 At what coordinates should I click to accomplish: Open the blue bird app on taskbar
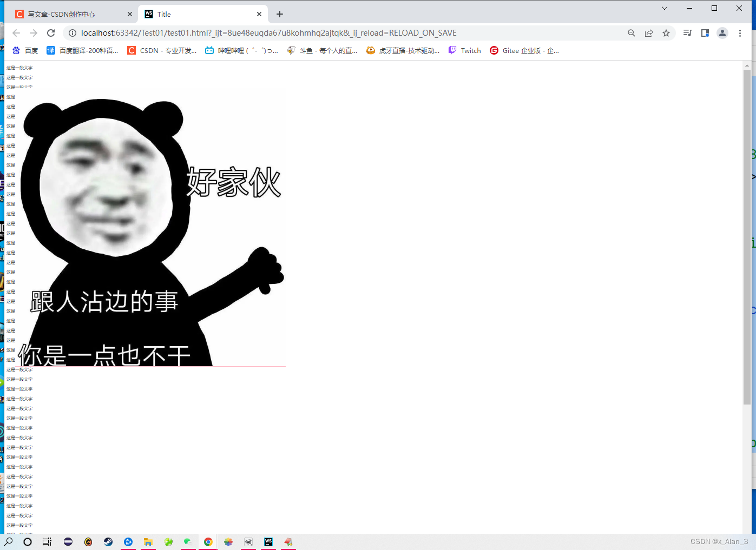click(x=128, y=541)
